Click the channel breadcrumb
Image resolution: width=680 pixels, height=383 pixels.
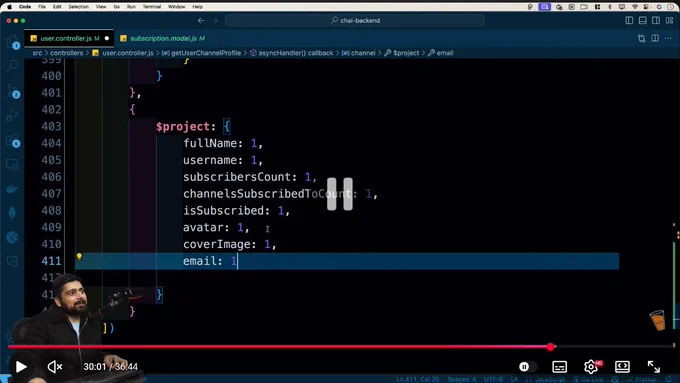(x=363, y=53)
